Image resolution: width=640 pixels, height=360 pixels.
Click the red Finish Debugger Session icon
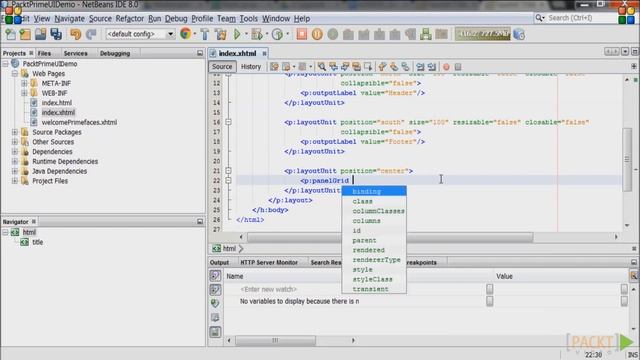[302, 34]
